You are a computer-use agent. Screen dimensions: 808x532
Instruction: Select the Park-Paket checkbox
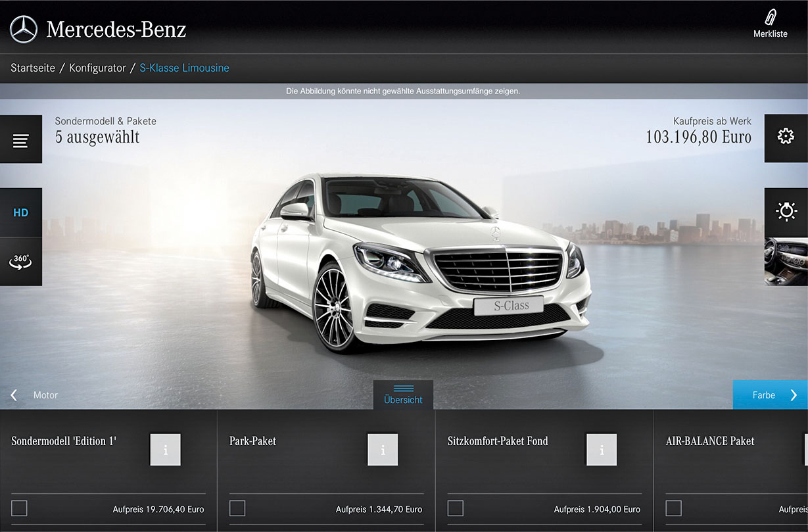237,508
